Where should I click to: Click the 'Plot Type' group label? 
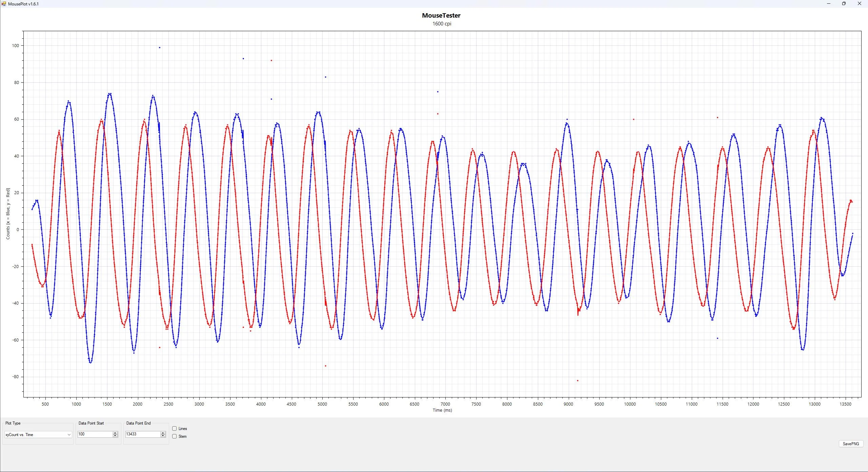point(13,423)
